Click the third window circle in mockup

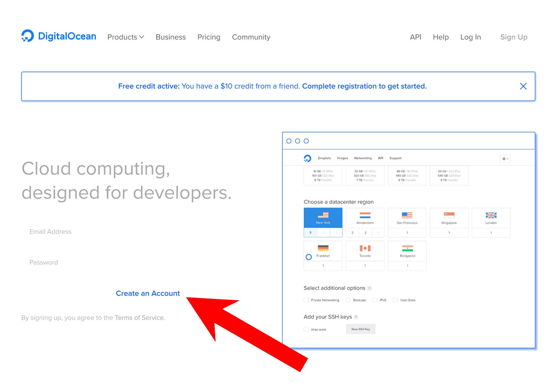(306, 141)
